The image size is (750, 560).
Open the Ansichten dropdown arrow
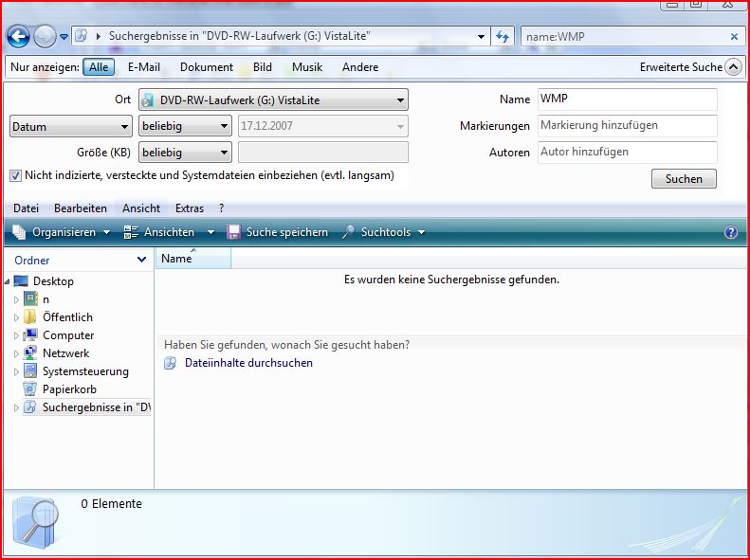click(x=210, y=232)
